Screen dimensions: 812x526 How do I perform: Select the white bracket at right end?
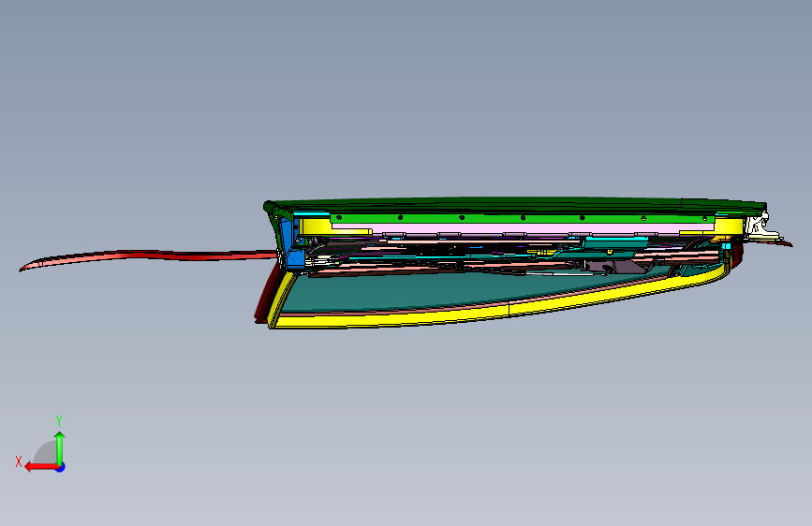[760, 226]
